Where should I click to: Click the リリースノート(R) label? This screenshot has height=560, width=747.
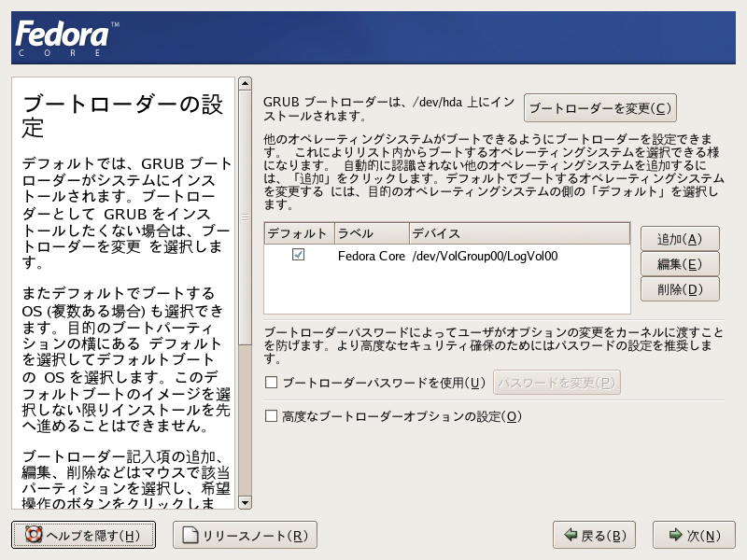(255, 536)
